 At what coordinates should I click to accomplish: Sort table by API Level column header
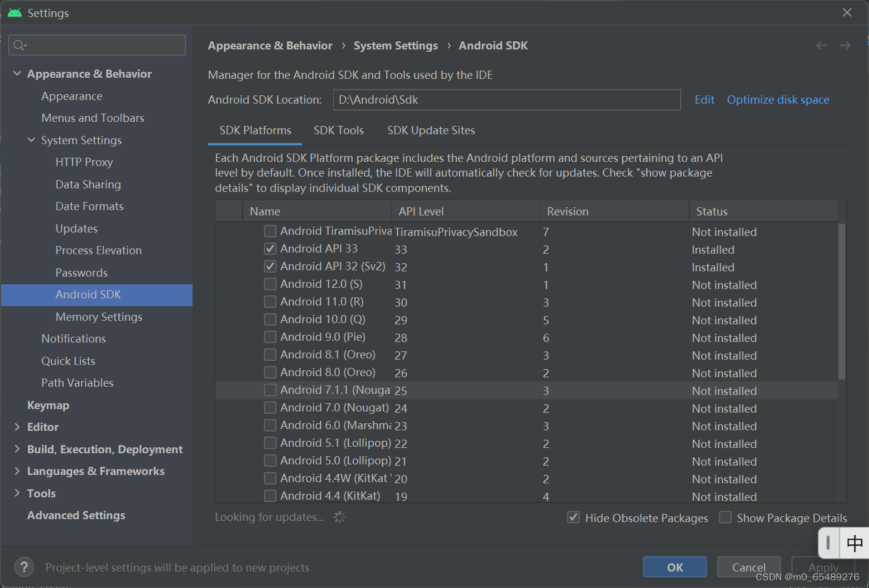pos(466,211)
